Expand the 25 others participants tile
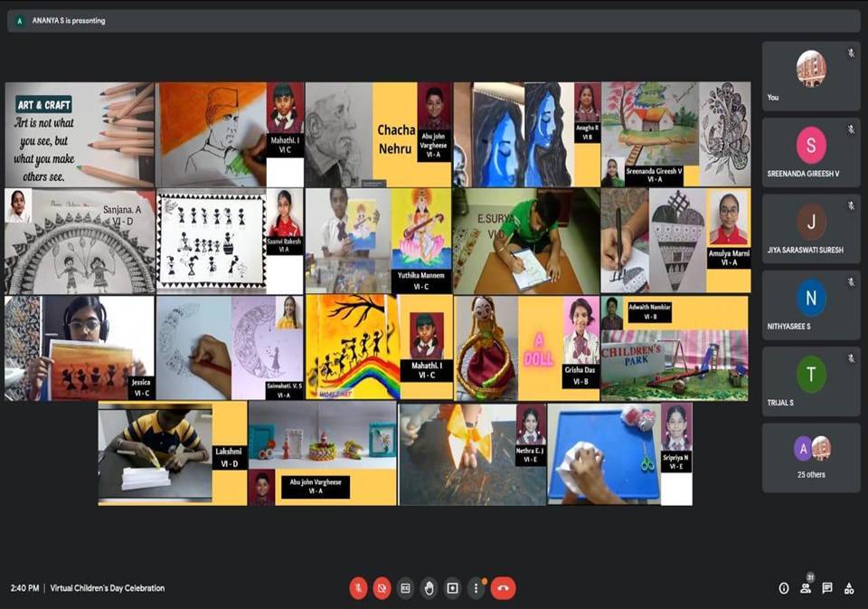The height and width of the screenshot is (609, 868). pos(811,457)
